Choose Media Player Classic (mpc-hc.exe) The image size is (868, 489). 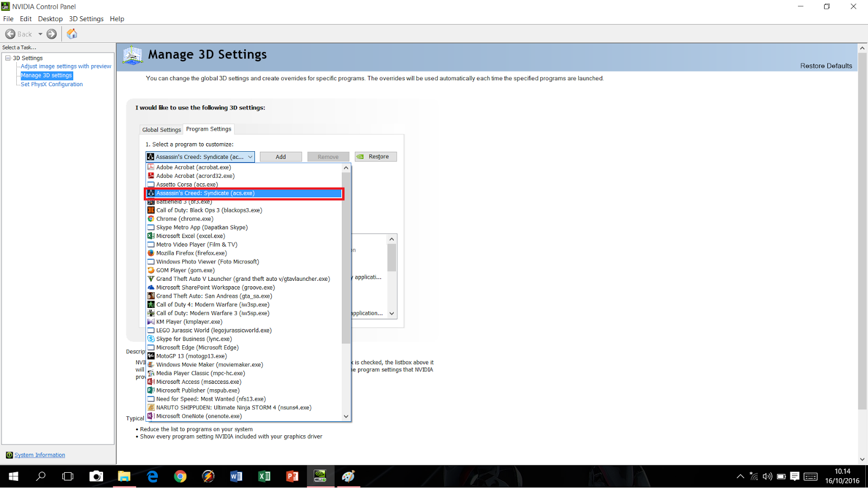(x=244, y=374)
